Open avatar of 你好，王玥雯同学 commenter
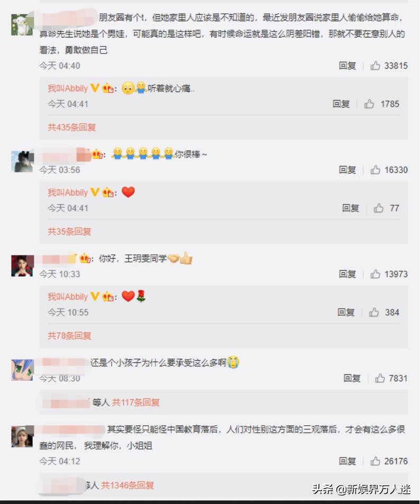Viewport: 420px width, 504px height. click(x=23, y=266)
